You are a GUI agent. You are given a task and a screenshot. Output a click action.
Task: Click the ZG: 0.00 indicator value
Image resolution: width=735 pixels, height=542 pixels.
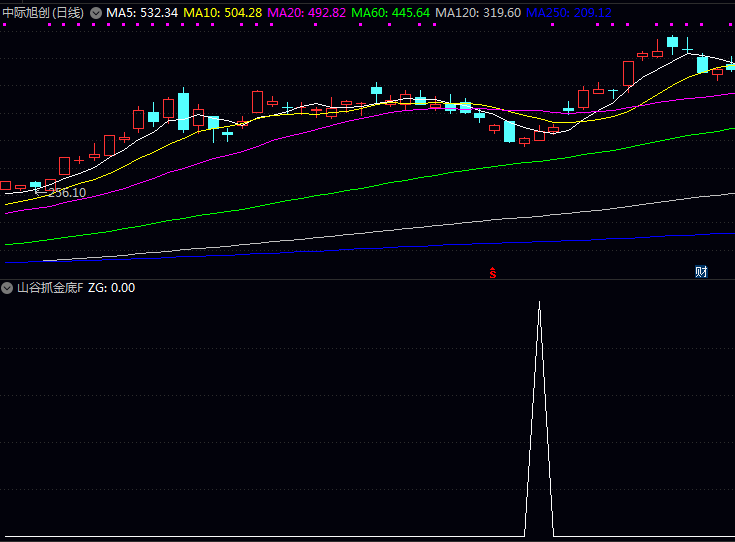112,288
